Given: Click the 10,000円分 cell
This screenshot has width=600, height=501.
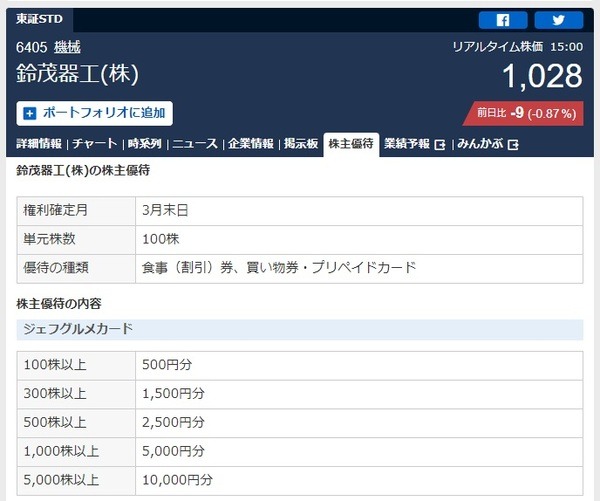Looking at the screenshot, I should [x=359, y=481].
